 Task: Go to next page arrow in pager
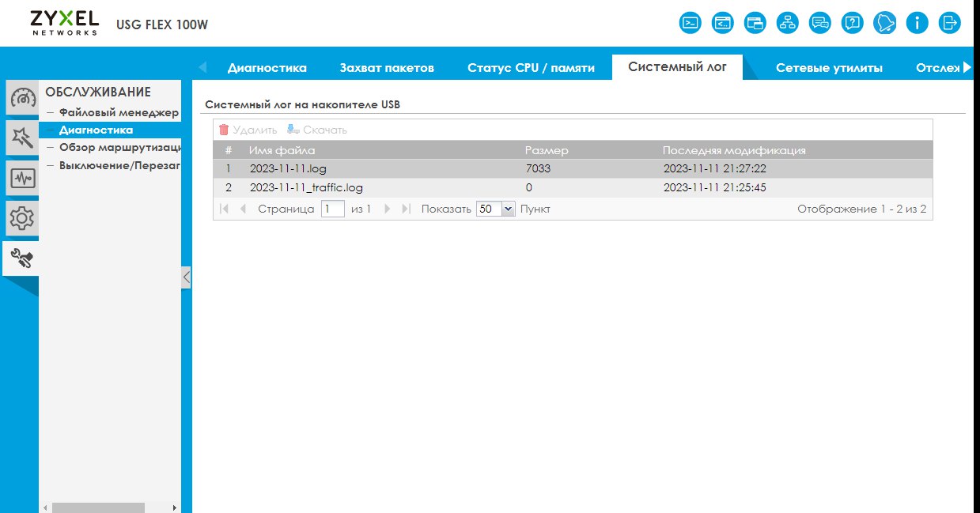pos(388,209)
